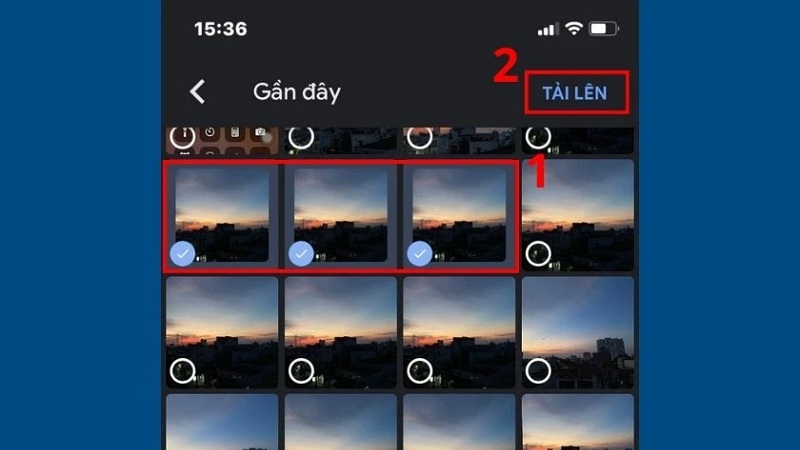Select the top row third photo circle

(419, 137)
